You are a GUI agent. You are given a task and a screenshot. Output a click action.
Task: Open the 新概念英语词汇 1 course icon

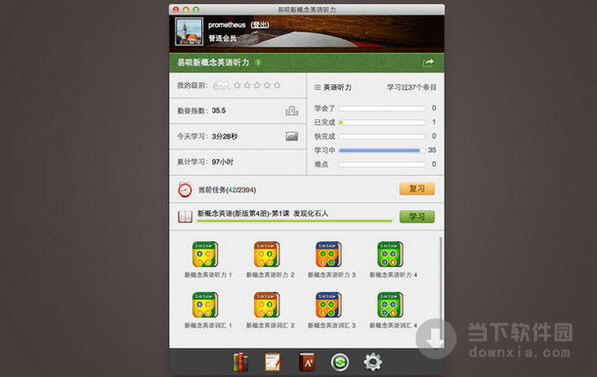point(205,305)
